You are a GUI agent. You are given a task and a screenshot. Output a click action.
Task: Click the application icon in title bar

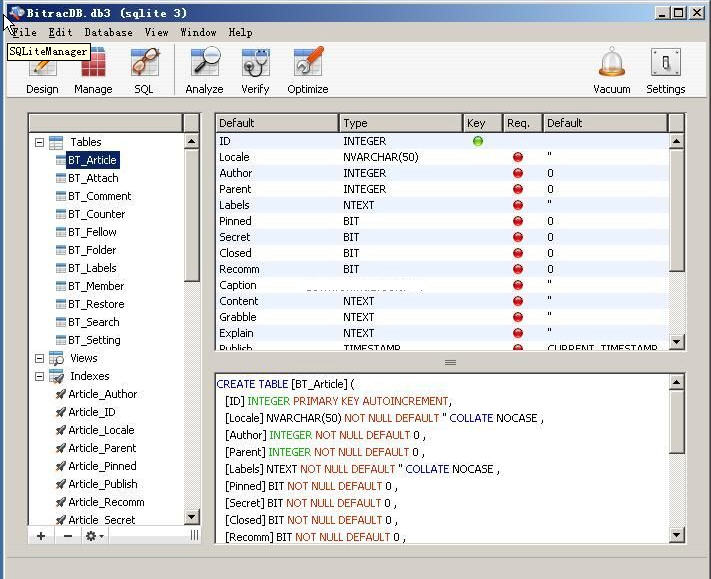click(16, 13)
